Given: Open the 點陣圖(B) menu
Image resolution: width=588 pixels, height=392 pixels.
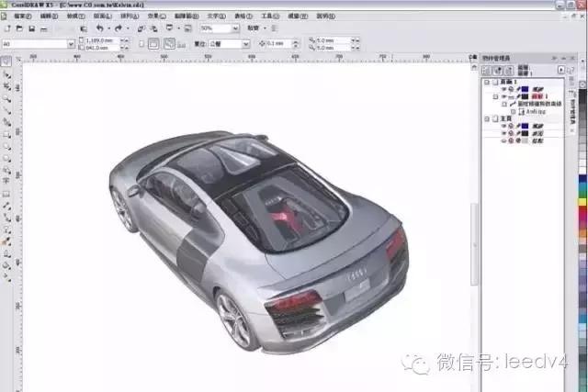Looking at the screenshot, I should tap(187, 17).
